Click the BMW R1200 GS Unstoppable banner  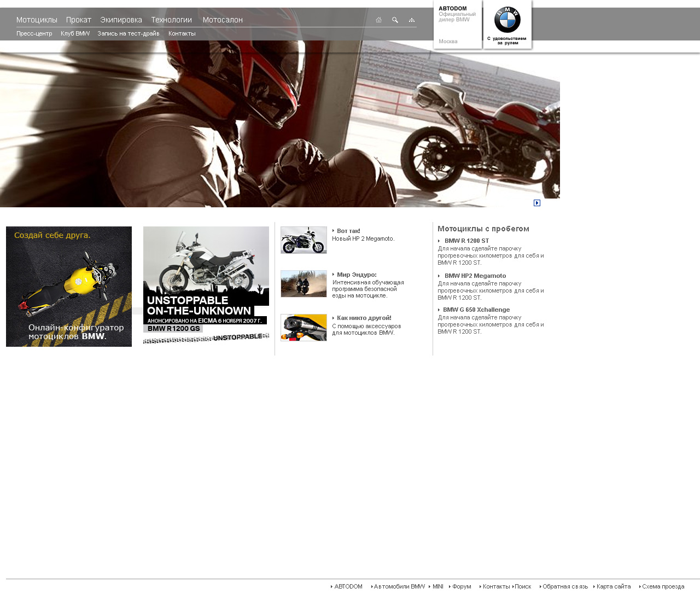coord(206,285)
